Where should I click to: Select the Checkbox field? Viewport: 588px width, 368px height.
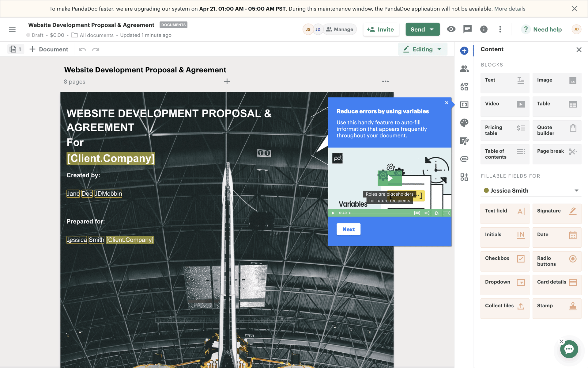click(x=505, y=261)
